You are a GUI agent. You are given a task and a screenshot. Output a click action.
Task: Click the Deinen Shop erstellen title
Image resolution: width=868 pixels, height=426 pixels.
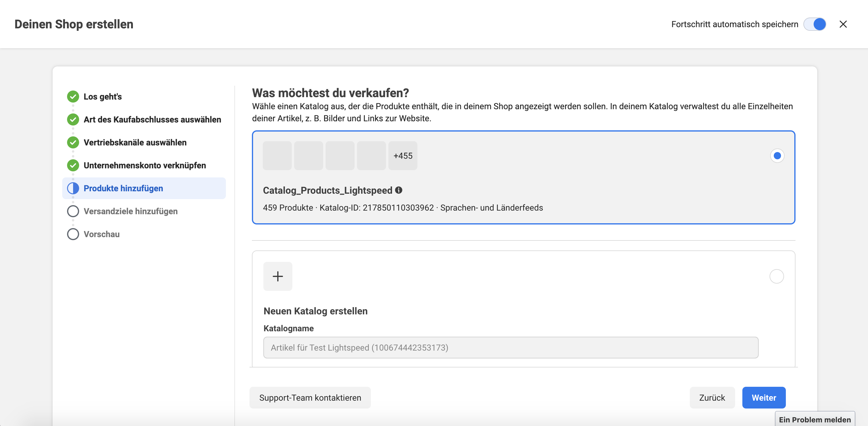(74, 24)
